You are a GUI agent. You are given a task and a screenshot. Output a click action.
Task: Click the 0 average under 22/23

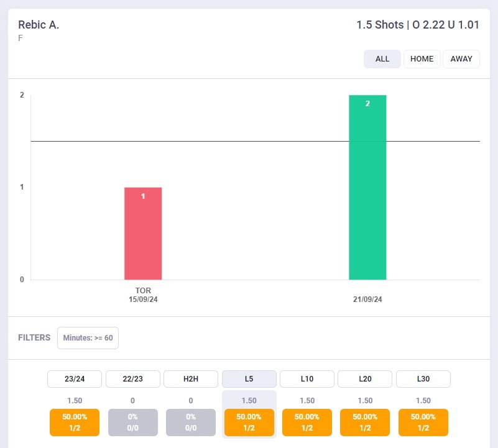pos(133,401)
